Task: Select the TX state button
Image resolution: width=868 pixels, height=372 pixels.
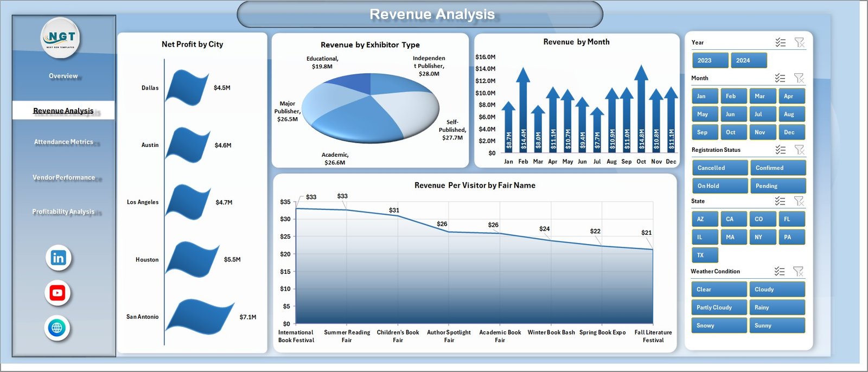Action: [705, 255]
